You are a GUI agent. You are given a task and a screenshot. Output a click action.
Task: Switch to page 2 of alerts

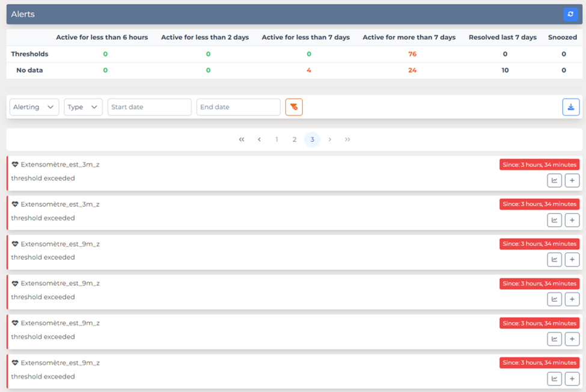click(295, 139)
